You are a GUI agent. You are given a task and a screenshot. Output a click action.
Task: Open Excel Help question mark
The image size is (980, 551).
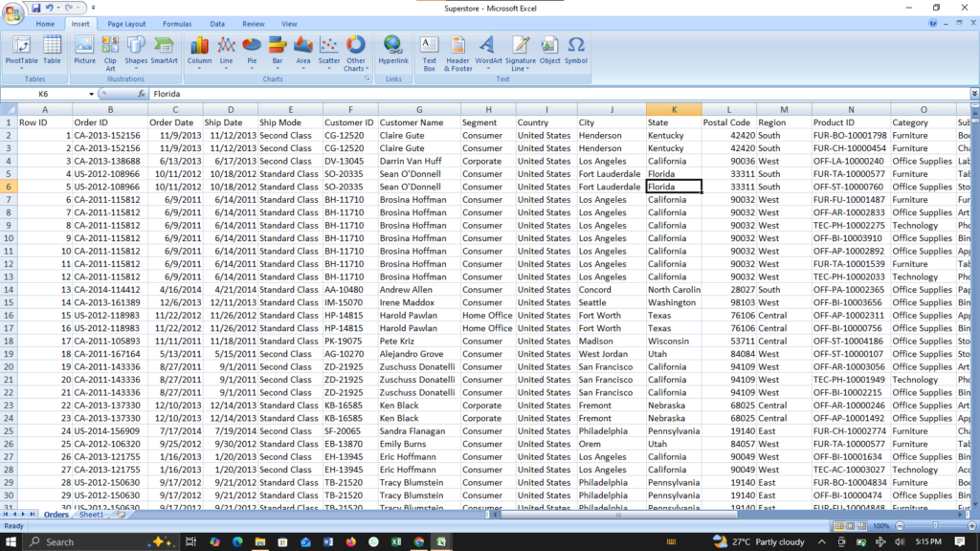click(932, 23)
